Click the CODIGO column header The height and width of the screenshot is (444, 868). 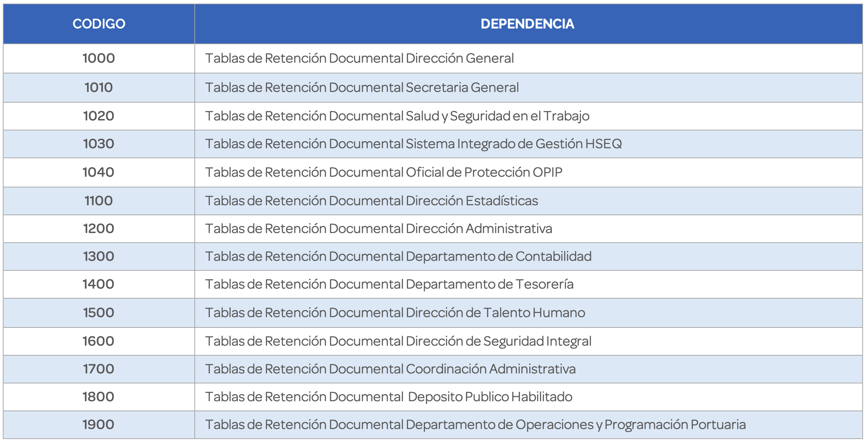(x=99, y=24)
